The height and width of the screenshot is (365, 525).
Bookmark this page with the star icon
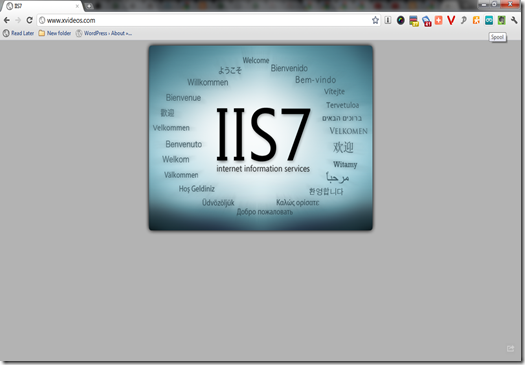[x=375, y=20]
